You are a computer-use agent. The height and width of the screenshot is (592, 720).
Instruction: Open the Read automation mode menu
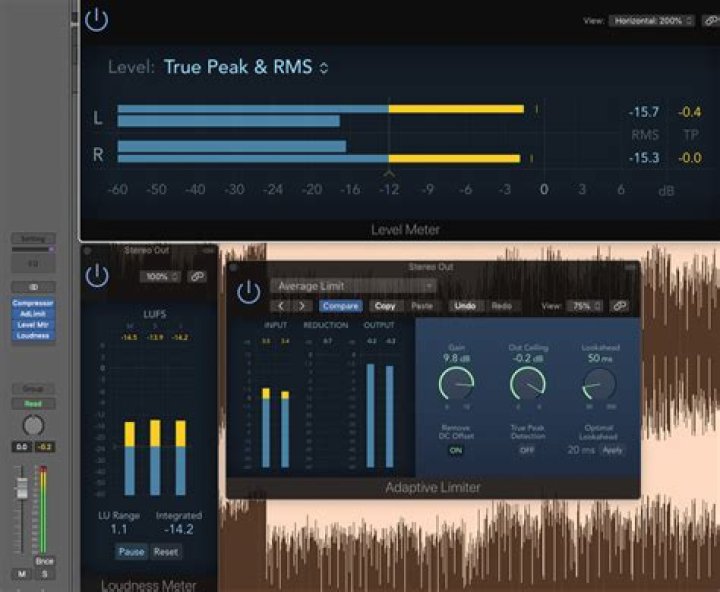pos(33,404)
